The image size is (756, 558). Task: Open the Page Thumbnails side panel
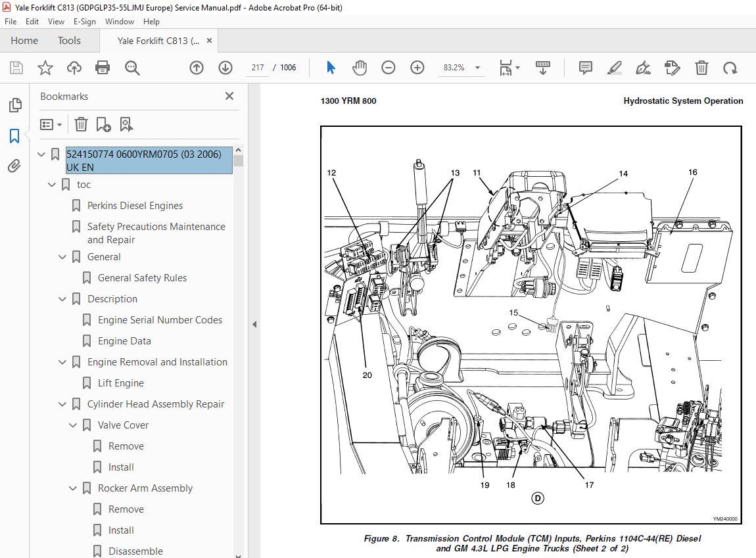15,105
